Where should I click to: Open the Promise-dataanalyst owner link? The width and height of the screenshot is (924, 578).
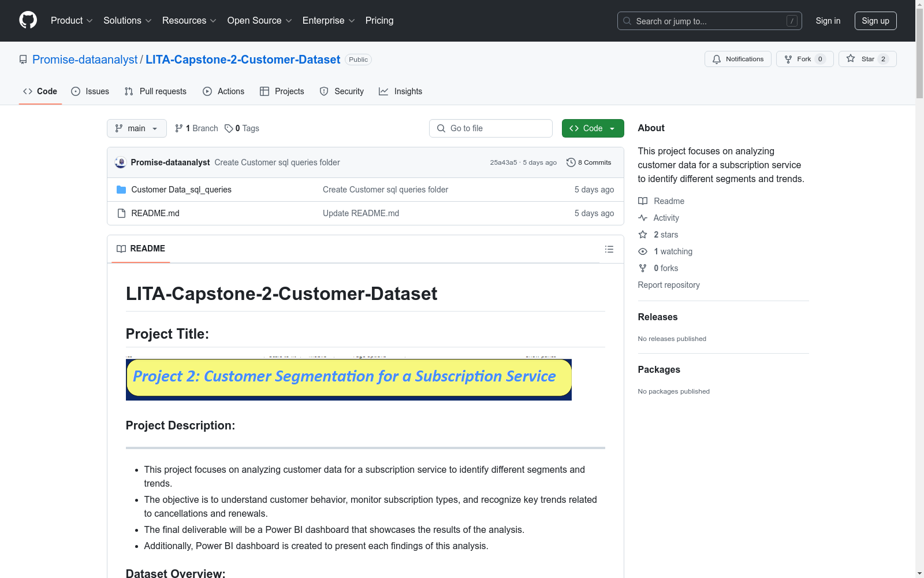point(85,60)
